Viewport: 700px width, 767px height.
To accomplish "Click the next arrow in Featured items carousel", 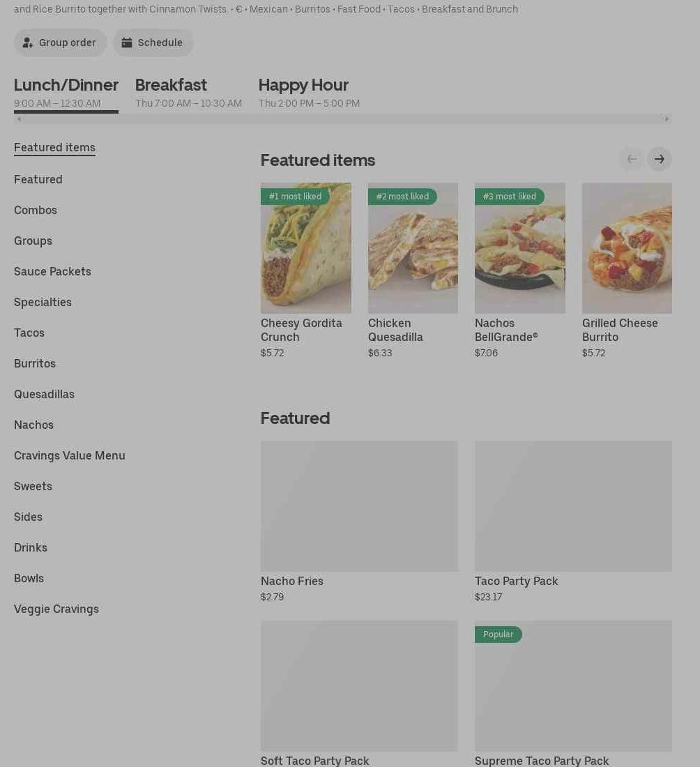I will pyautogui.click(x=659, y=159).
